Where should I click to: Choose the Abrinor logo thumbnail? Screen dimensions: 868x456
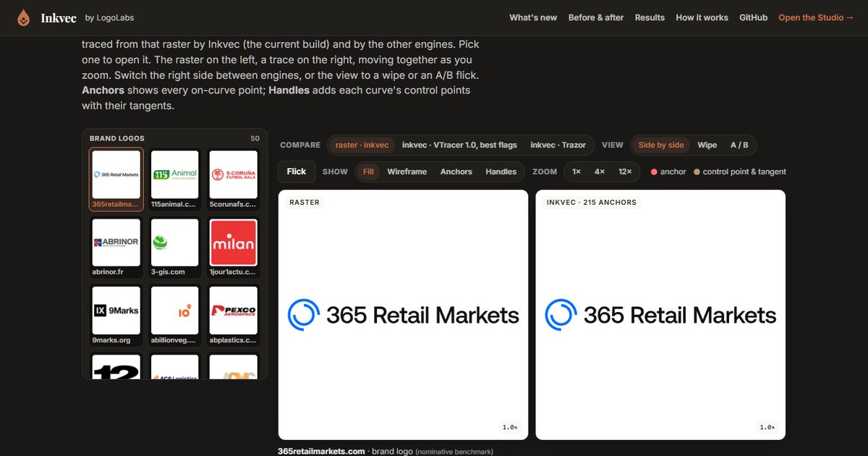116,248
